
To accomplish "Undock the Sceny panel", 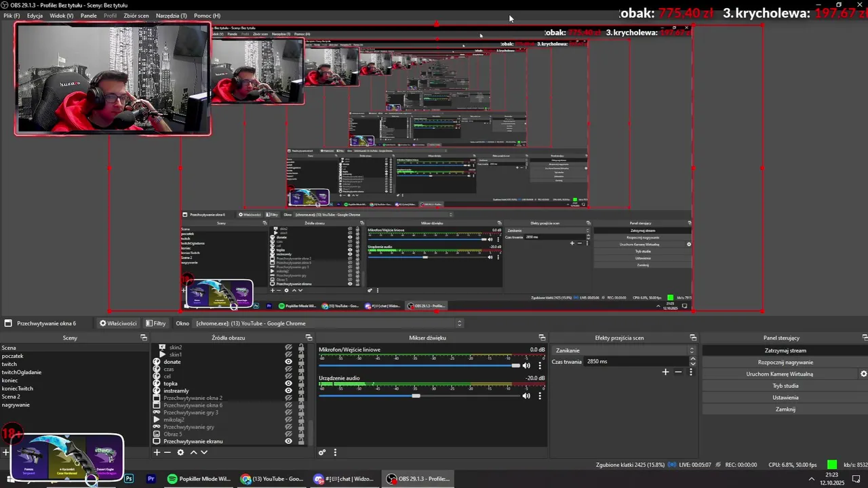I will click(144, 338).
